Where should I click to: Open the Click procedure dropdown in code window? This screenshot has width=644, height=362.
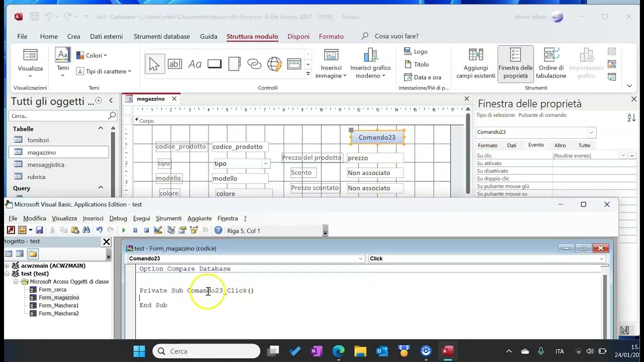[x=602, y=258]
